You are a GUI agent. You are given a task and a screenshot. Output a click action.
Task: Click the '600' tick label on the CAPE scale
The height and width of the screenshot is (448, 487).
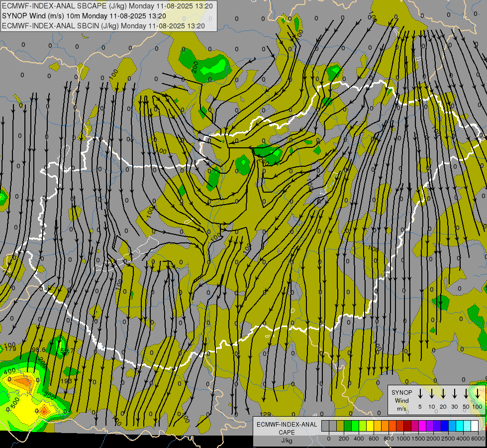pyautogui.click(x=374, y=439)
